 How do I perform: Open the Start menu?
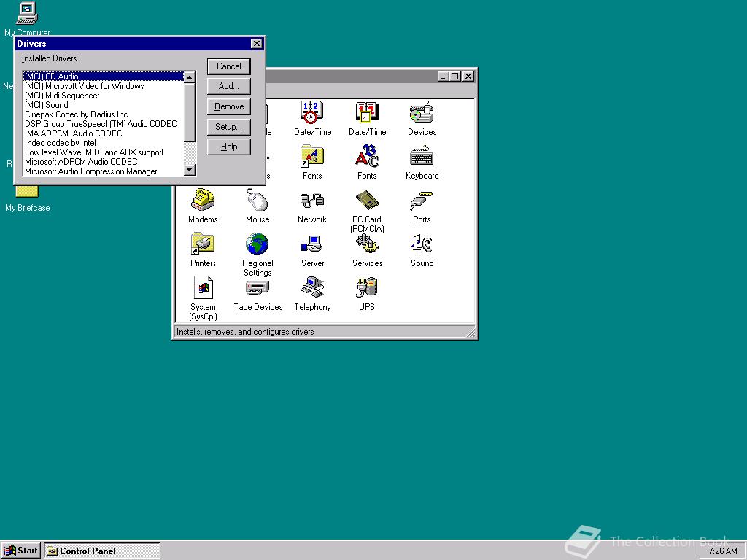point(21,551)
